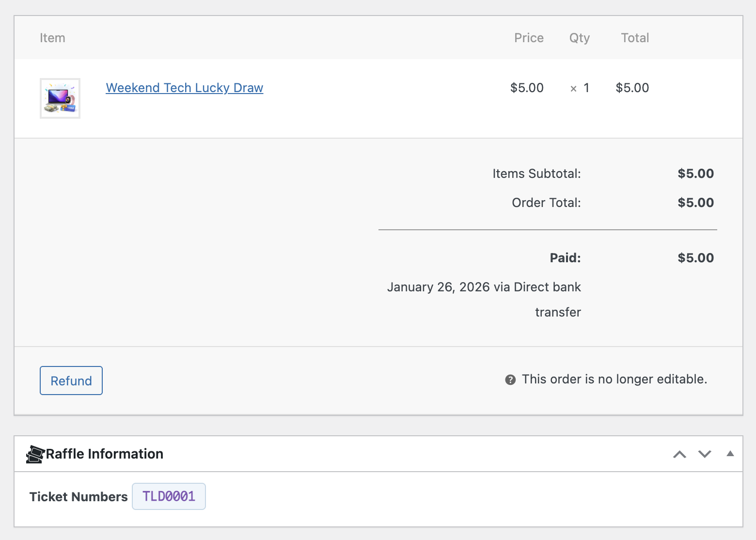
Task: Click the product thumbnail image
Action: point(60,98)
